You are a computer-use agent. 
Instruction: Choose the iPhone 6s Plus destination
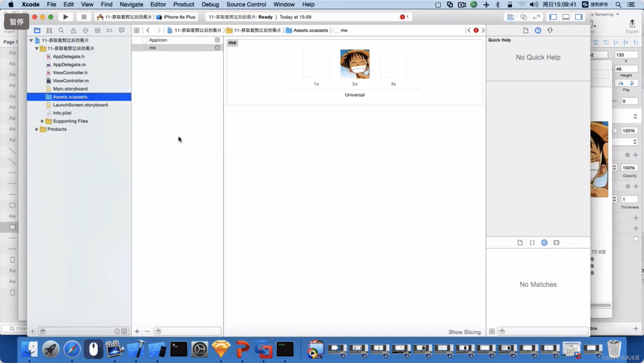(176, 17)
